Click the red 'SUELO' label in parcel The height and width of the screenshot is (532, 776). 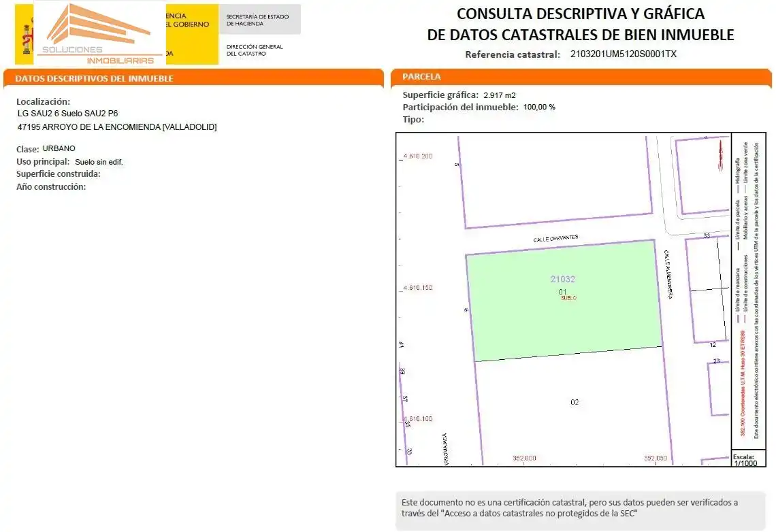[568, 298]
